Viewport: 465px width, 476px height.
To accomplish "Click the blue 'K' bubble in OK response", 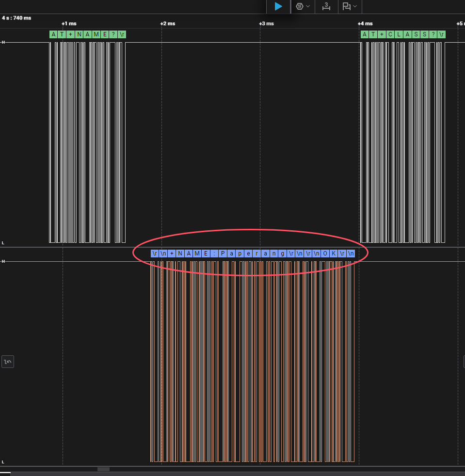I will pos(333,254).
